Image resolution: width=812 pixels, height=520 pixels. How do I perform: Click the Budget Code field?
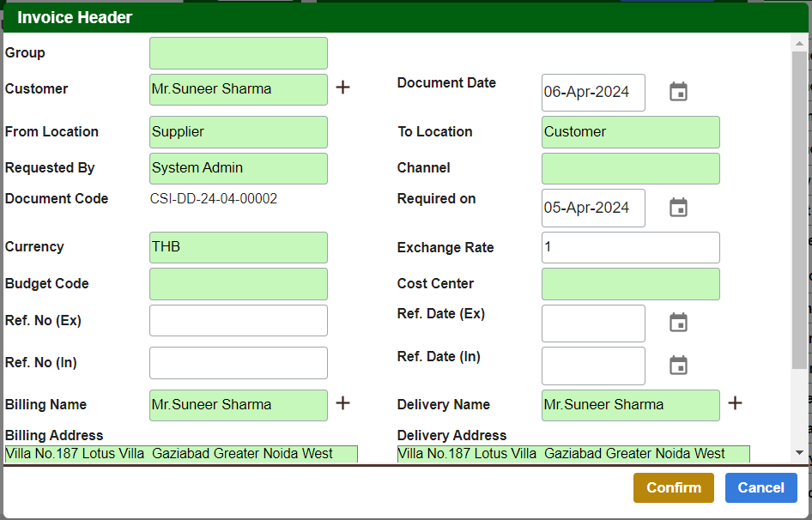click(238, 283)
